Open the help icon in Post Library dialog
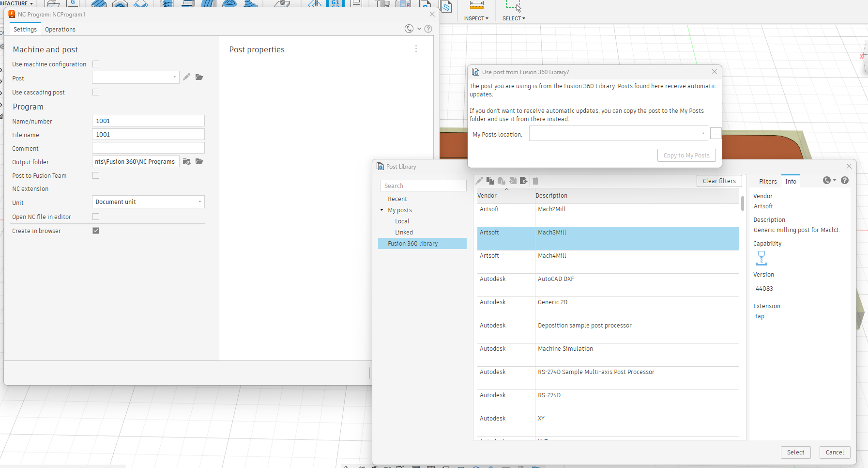 coord(845,180)
